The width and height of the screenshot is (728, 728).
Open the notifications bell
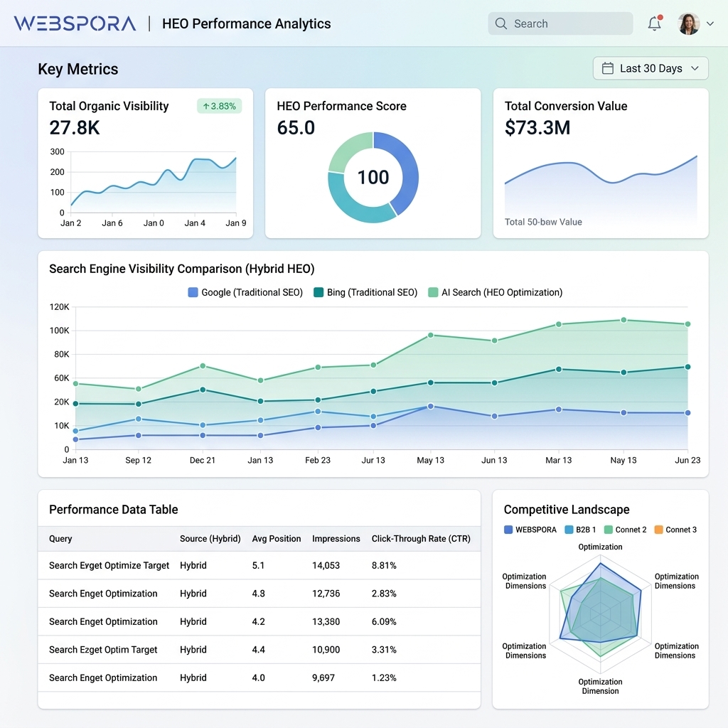pos(655,23)
